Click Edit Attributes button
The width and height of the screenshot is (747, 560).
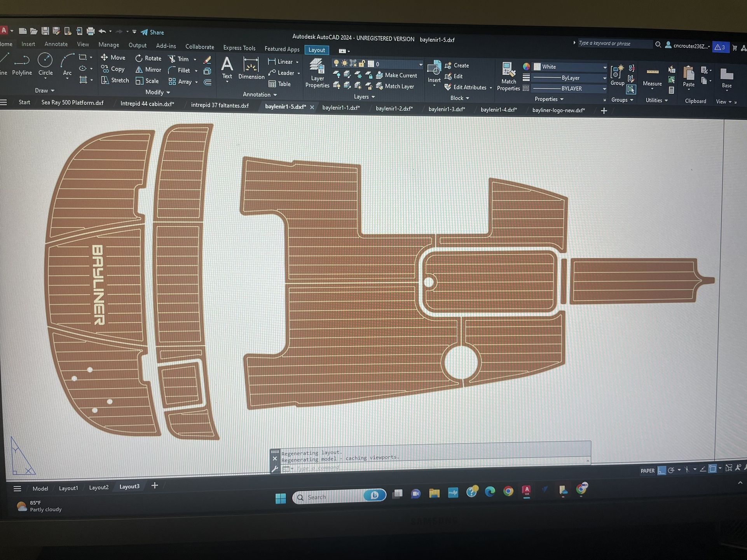point(466,87)
